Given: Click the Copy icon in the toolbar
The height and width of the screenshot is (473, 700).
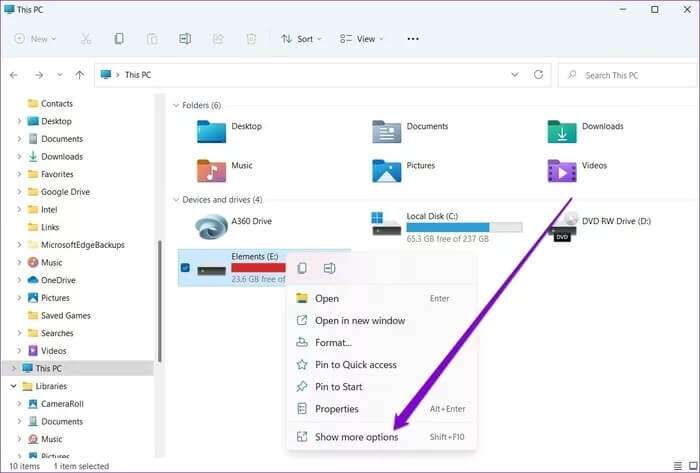Looking at the screenshot, I should 119,39.
